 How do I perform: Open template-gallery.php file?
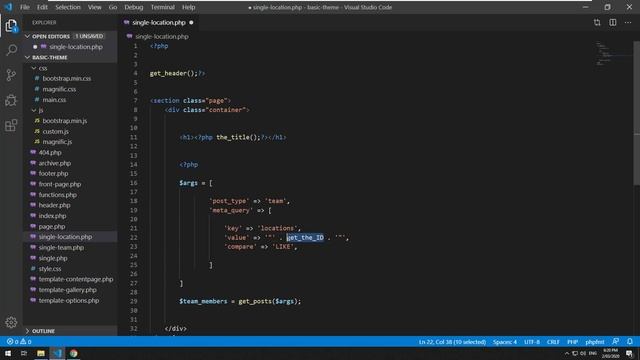tap(67, 290)
